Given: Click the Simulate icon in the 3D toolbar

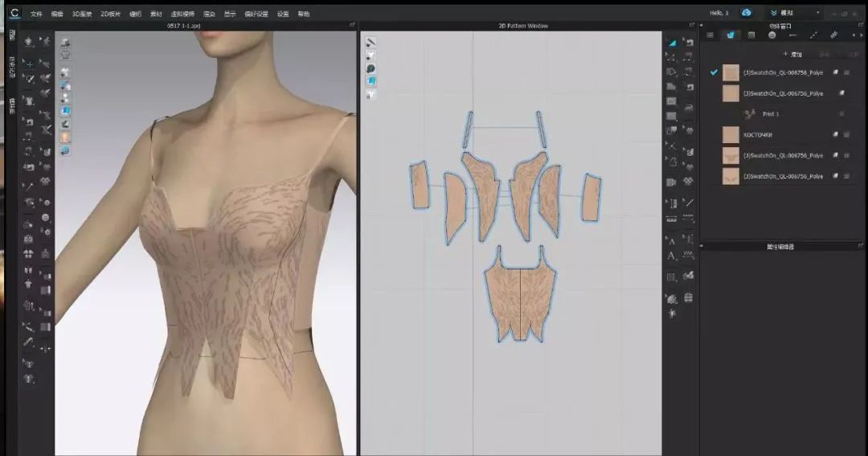Looking at the screenshot, I should pyautogui.click(x=28, y=42).
